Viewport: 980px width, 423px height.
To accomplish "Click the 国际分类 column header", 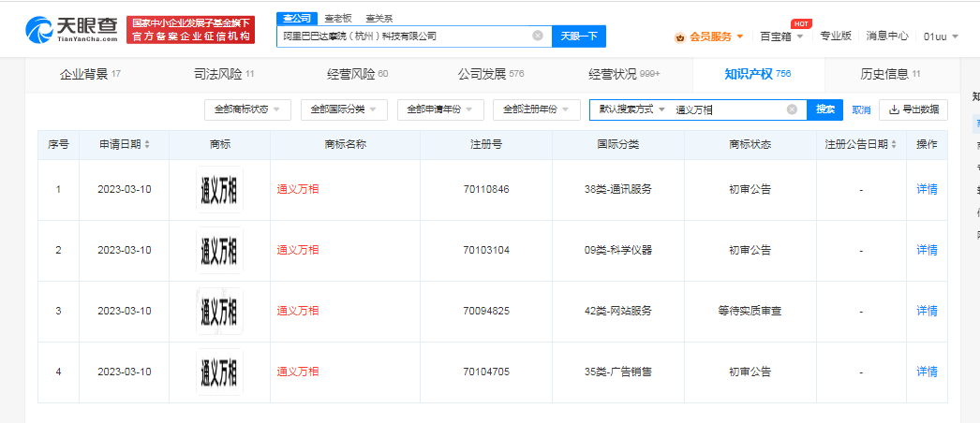I will (x=617, y=145).
